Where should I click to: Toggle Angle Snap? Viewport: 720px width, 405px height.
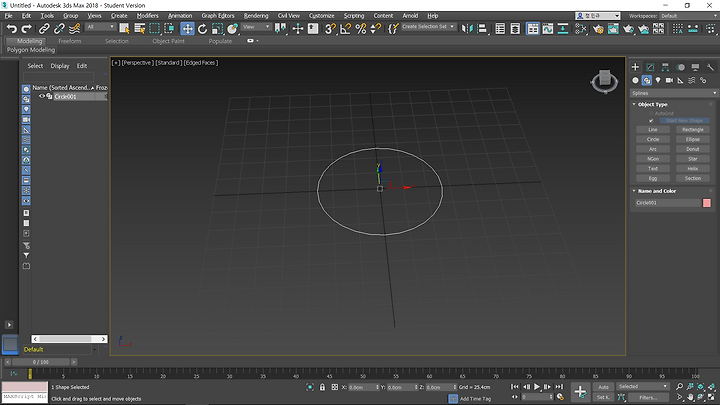[x=346, y=28]
